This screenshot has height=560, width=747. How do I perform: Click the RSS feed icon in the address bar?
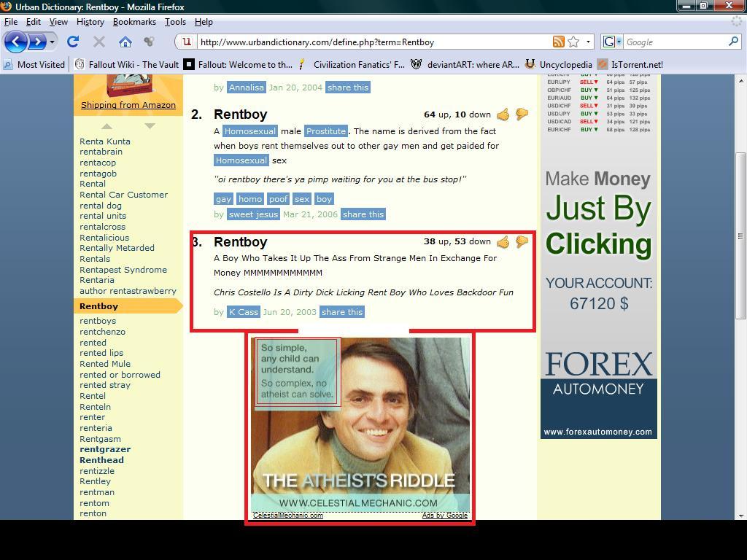pos(558,42)
